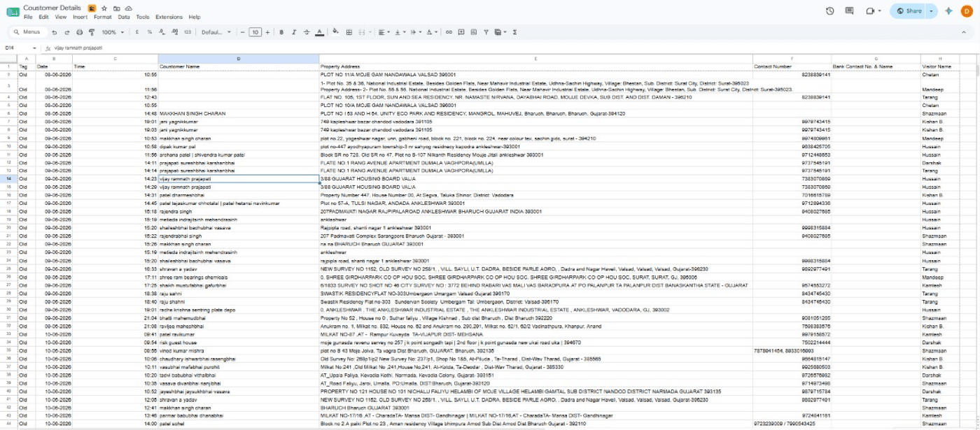980x430 pixels.
Task: Select column E header
Action: [535, 59]
